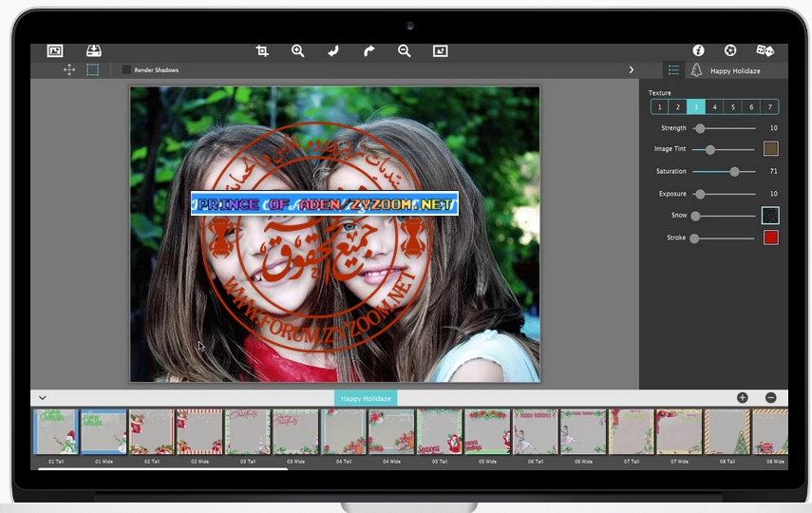
Task: Click the Saturation value 71
Action: pyautogui.click(x=773, y=171)
